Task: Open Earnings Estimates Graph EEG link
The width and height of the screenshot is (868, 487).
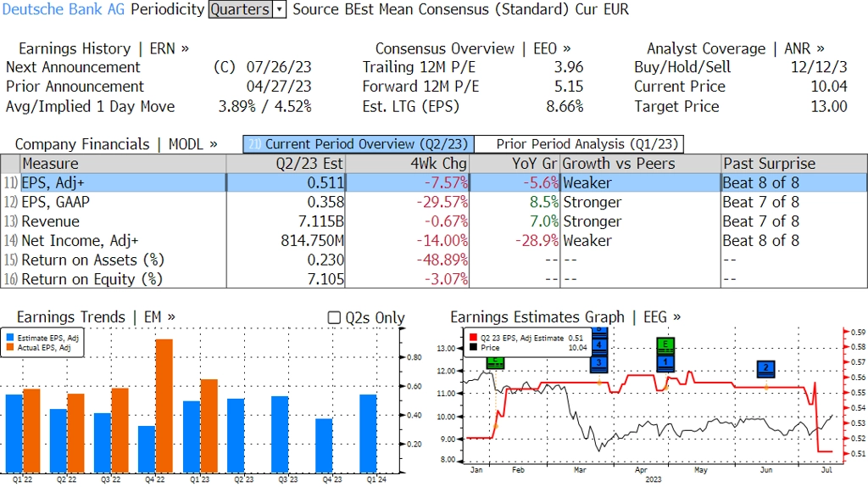Action: tap(565, 317)
